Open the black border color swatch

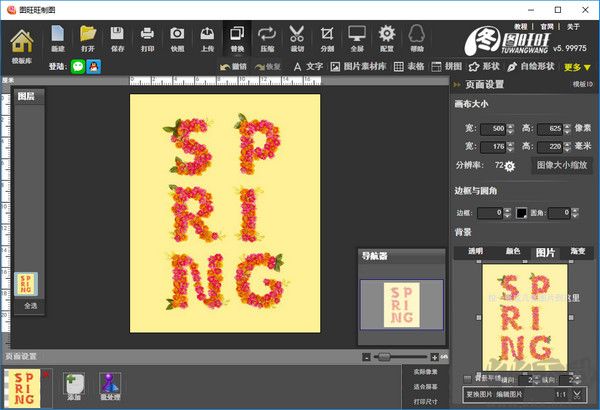tap(521, 213)
